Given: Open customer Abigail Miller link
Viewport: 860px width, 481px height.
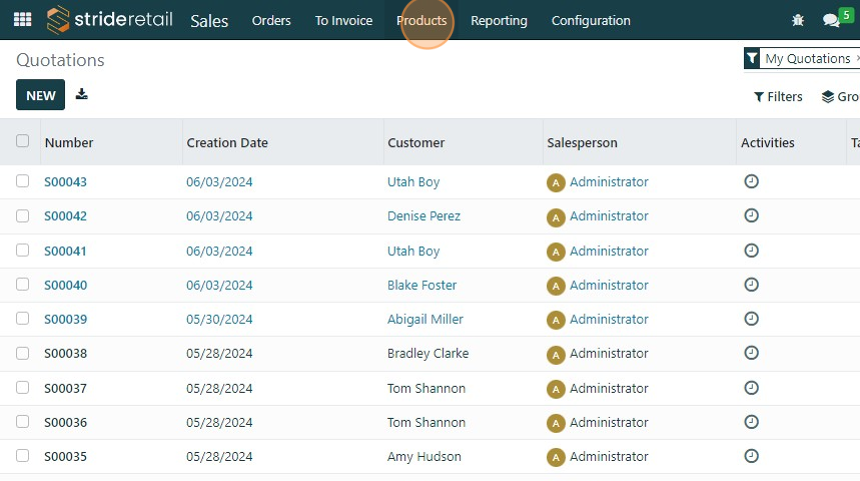Looking at the screenshot, I should [425, 319].
